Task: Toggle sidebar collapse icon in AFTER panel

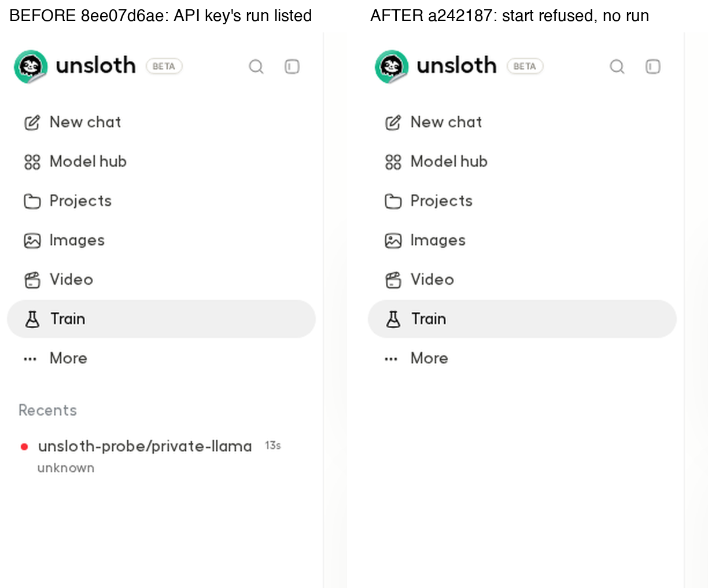Action: [x=653, y=67]
